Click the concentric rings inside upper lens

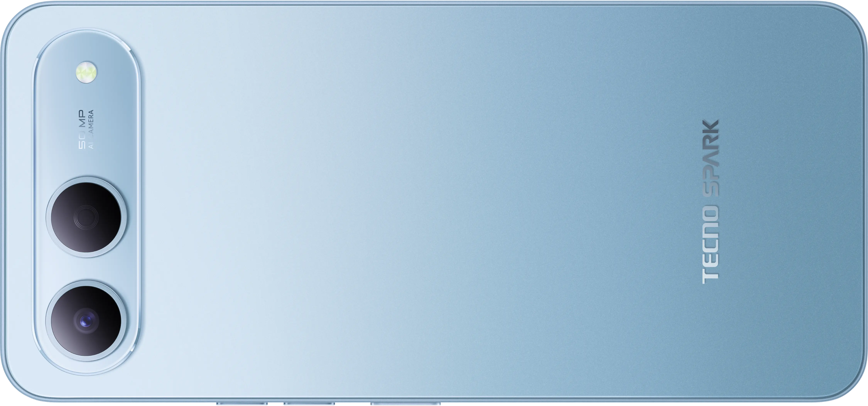86,218
